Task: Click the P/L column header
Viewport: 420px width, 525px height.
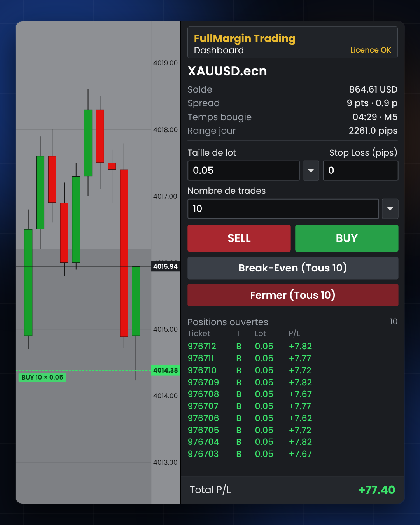Action: click(294, 333)
